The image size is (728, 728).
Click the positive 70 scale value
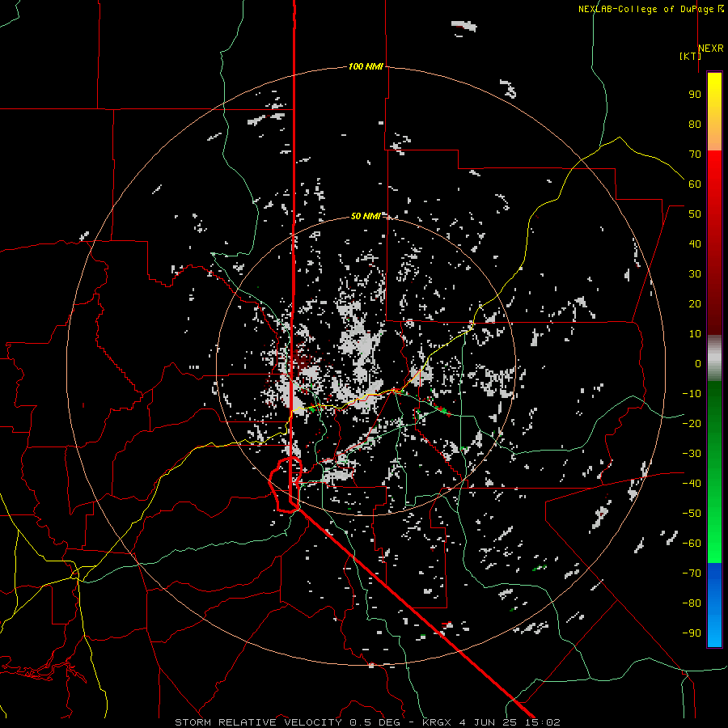click(x=695, y=154)
